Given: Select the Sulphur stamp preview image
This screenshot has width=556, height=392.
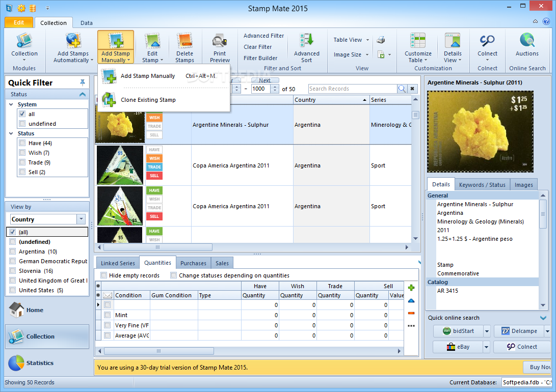Looking at the screenshot, I should (480, 131).
